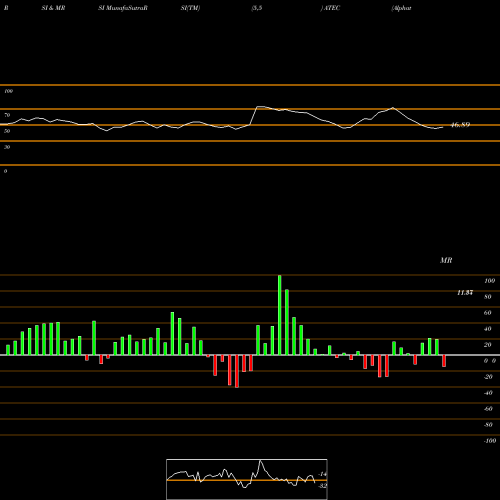Image resolution: width=500 pixels, height=500 pixels.
Task: Click the MR axis label -40
Action: pos(488,393)
